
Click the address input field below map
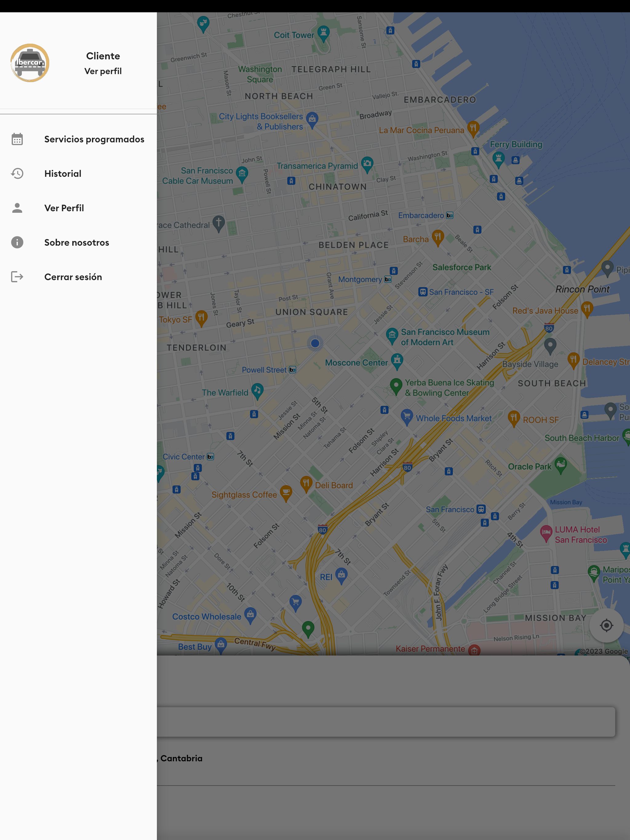(386, 722)
